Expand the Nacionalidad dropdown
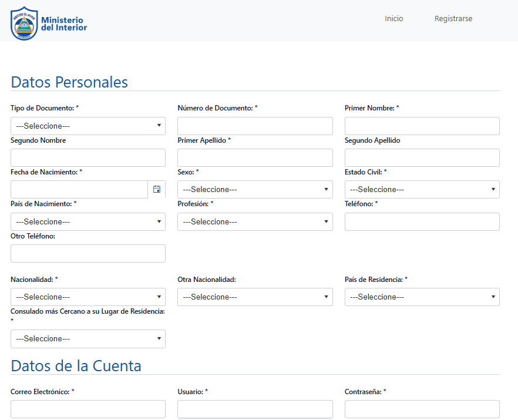518x420 pixels. pyautogui.click(x=88, y=297)
